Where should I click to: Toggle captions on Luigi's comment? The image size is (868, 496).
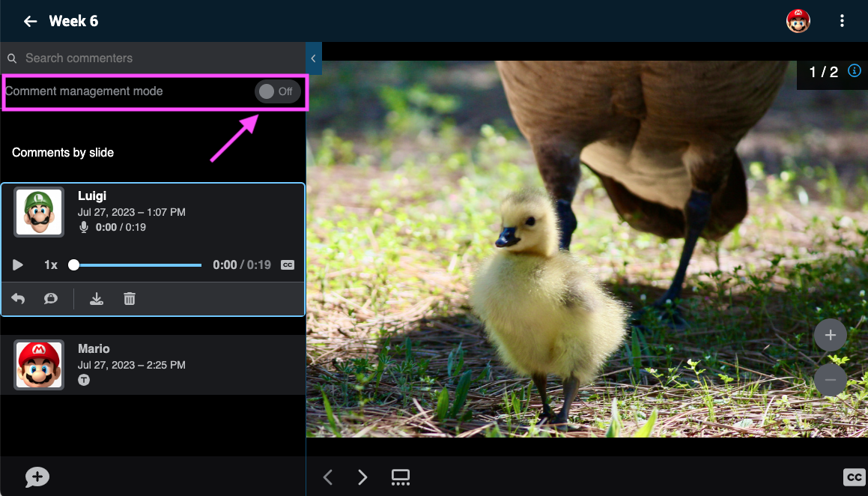288,264
